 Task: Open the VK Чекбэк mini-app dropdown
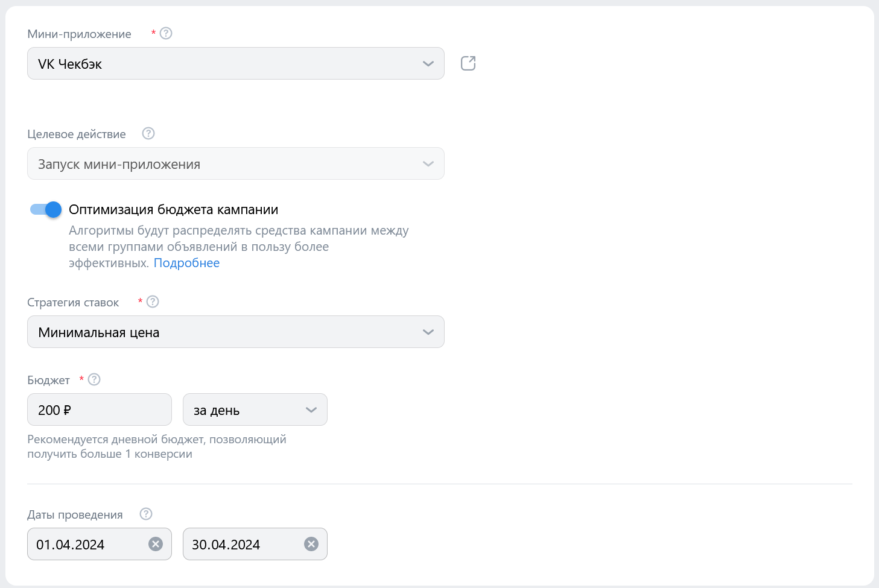pos(235,63)
